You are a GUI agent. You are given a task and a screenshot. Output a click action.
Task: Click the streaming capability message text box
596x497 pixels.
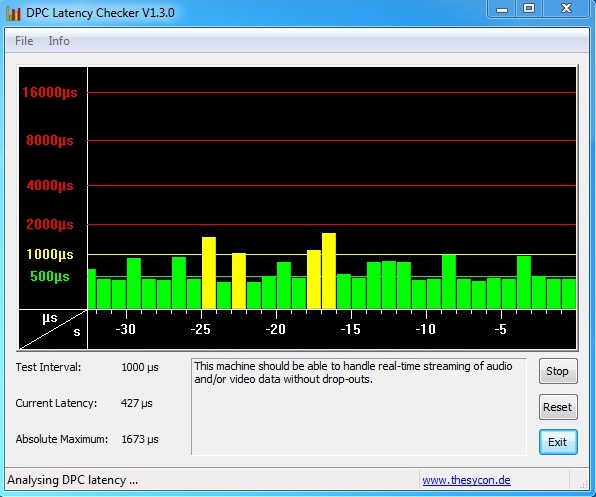[x=359, y=406]
